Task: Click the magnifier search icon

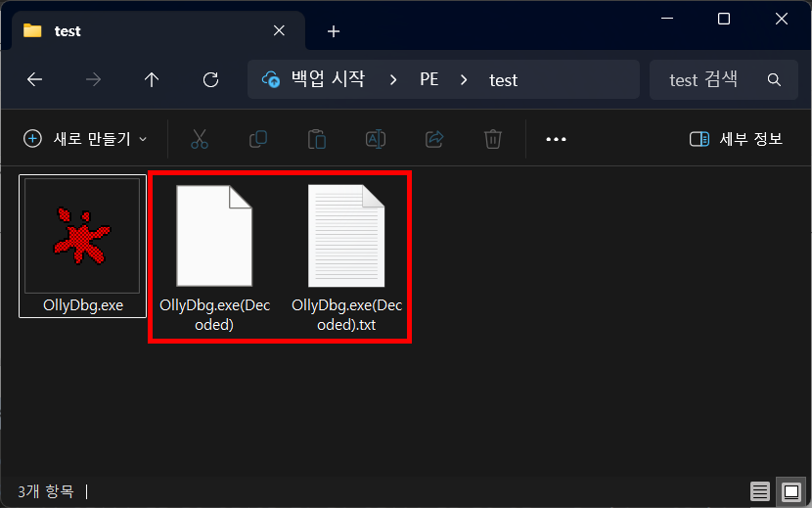Action: click(x=774, y=80)
